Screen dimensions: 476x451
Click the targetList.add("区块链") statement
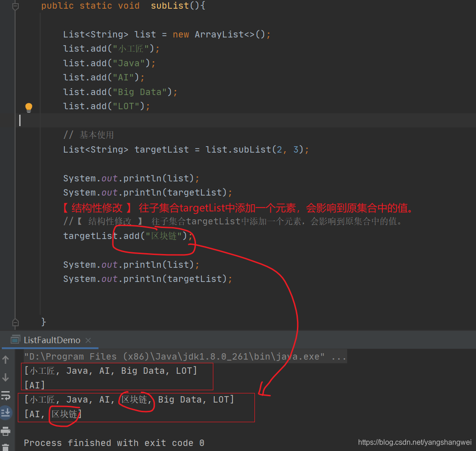[127, 236]
